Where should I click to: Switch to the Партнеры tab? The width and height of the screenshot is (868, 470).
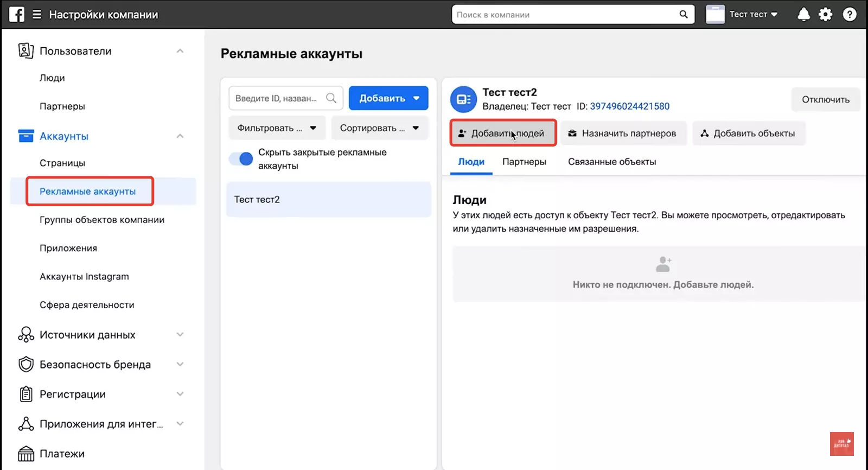click(524, 162)
